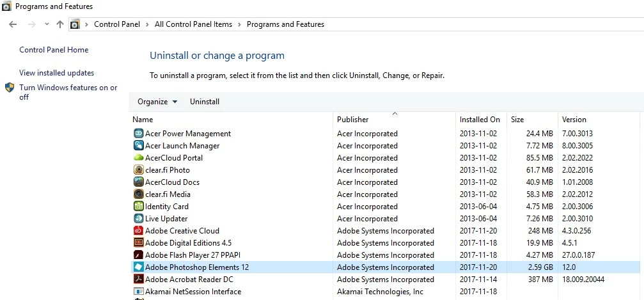Go forward with the Forward arrow
The height and width of the screenshot is (300, 644).
[31, 24]
